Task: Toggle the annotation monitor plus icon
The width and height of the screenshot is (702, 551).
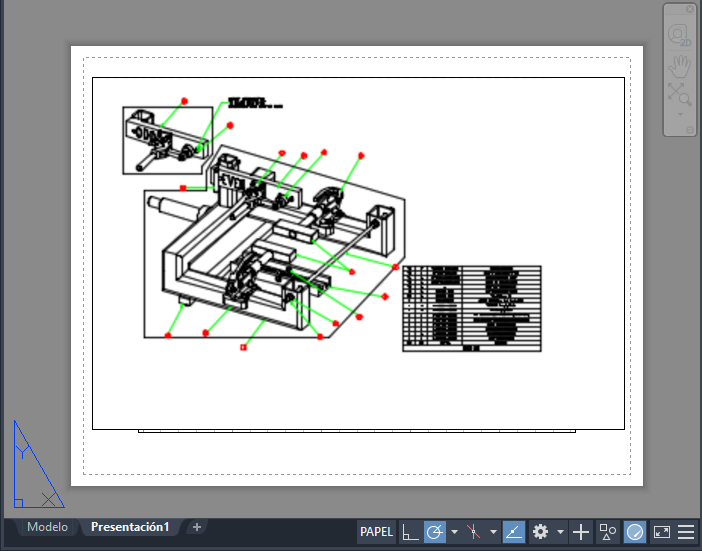Action: [x=581, y=532]
